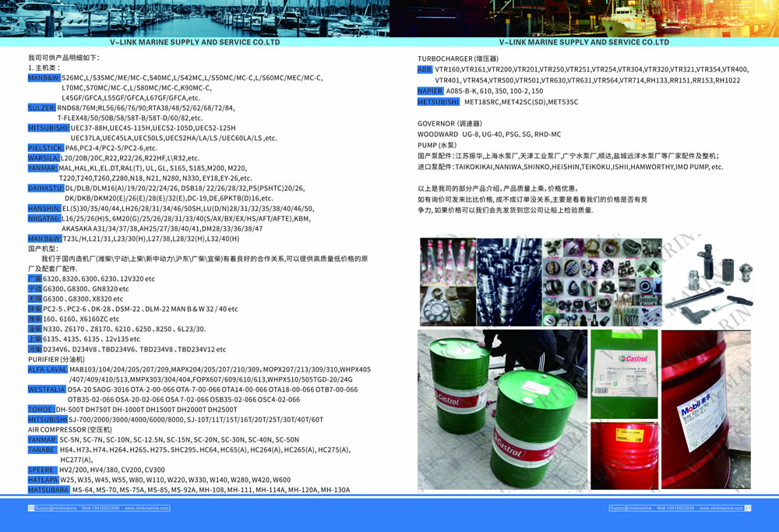The image size is (779, 532).
Task: Select the 淄柴 label beside N330
Action: click(x=35, y=329)
